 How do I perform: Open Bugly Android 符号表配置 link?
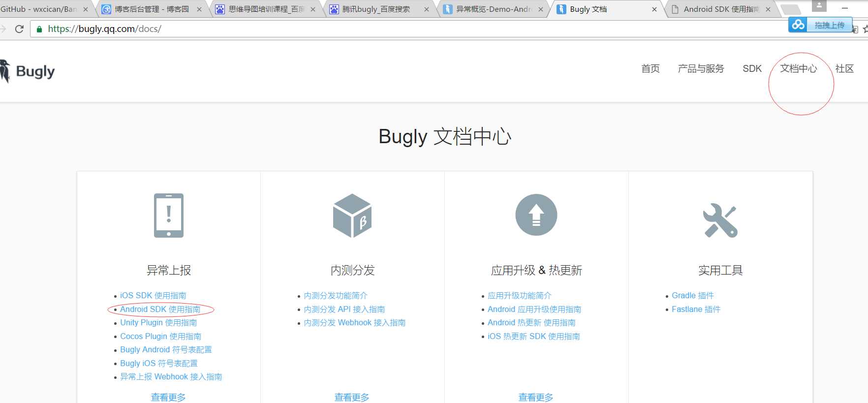click(166, 350)
